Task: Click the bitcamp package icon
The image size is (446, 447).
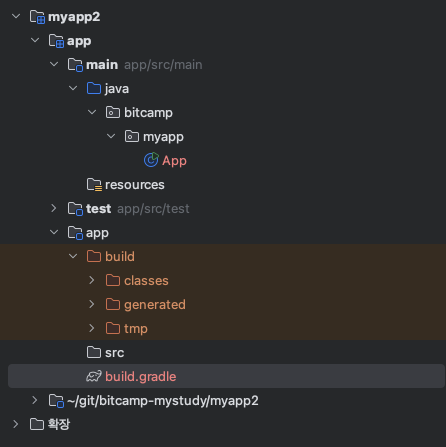Action: 113,112
